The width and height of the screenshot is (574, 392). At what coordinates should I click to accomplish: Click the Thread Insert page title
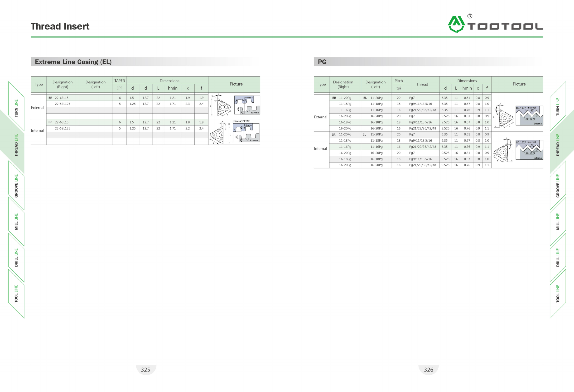[x=60, y=26]
